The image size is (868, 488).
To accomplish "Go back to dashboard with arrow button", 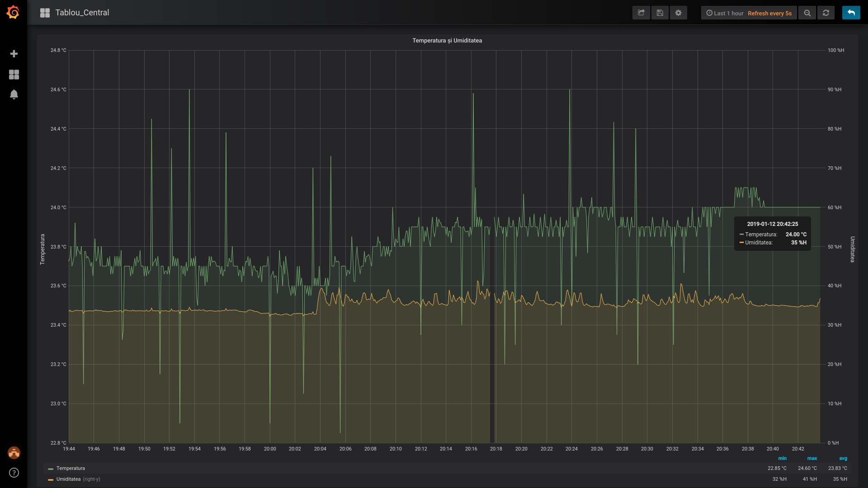I will tap(851, 13).
